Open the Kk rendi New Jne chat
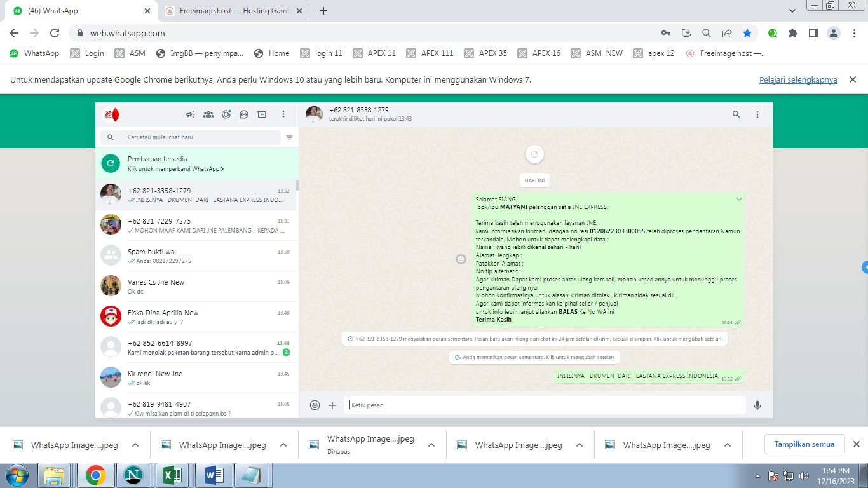868x488 pixels. click(x=196, y=378)
